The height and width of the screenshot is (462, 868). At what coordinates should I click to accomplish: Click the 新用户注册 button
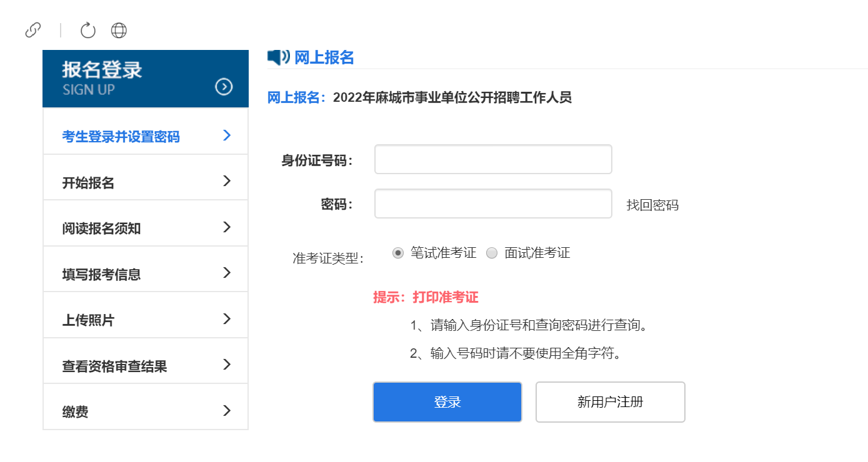point(611,402)
